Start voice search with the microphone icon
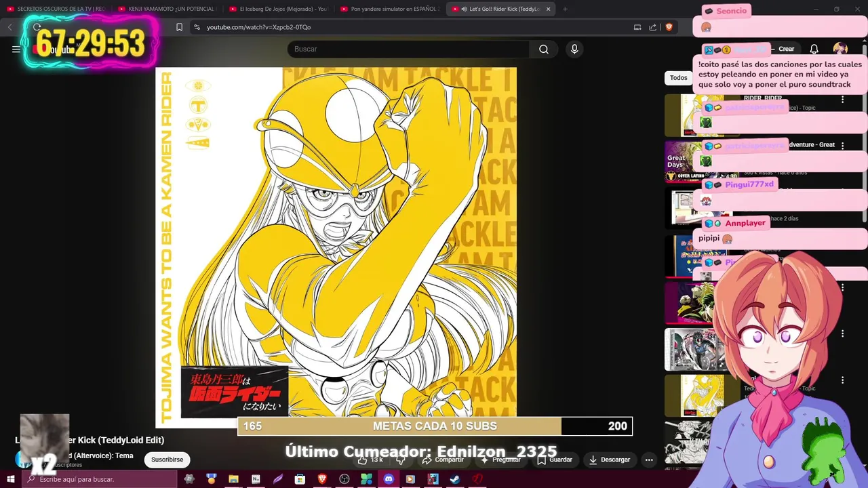 [x=574, y=49]
